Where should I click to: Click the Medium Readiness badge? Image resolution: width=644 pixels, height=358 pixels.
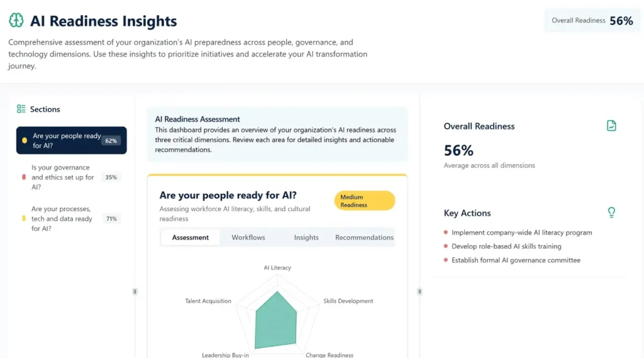click(x=364, y=201)
